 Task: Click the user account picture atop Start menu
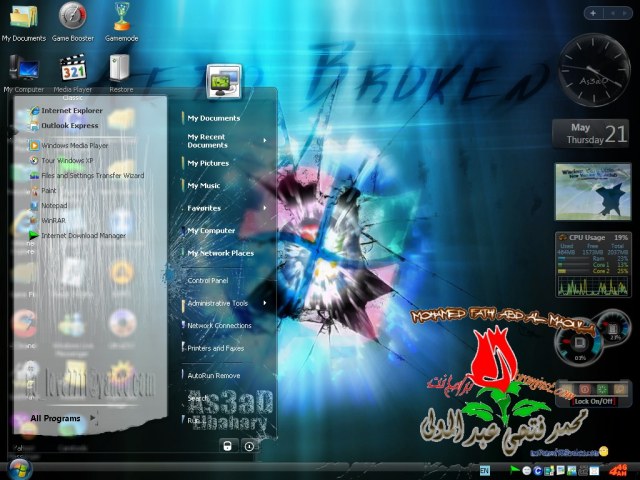tap(224, 81)
